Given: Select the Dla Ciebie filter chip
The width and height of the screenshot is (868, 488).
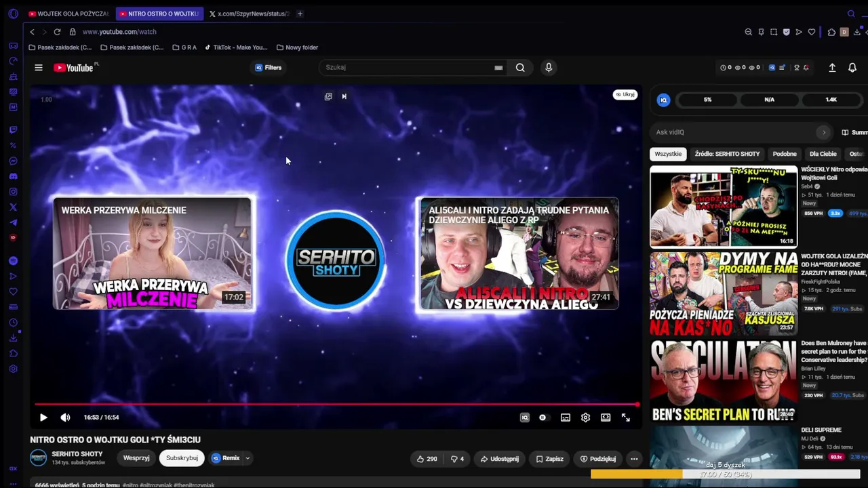Looking at the screenshot, I should tap(823, 154).
